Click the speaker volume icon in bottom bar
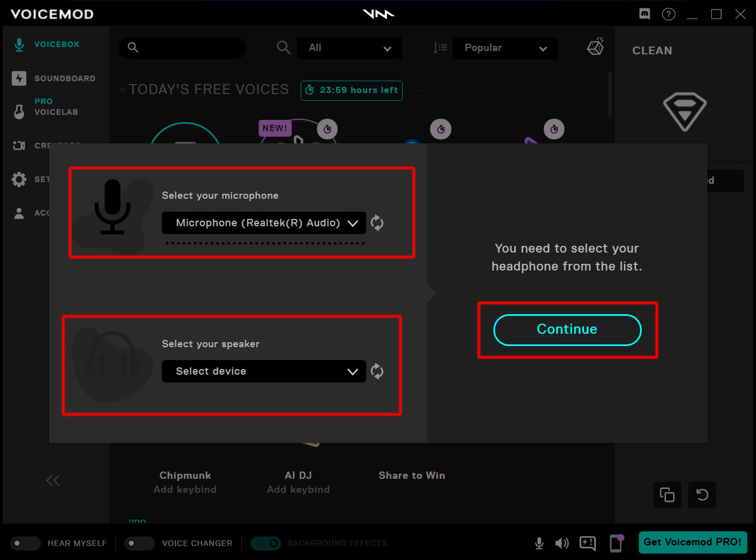 [x=562, y=543]
